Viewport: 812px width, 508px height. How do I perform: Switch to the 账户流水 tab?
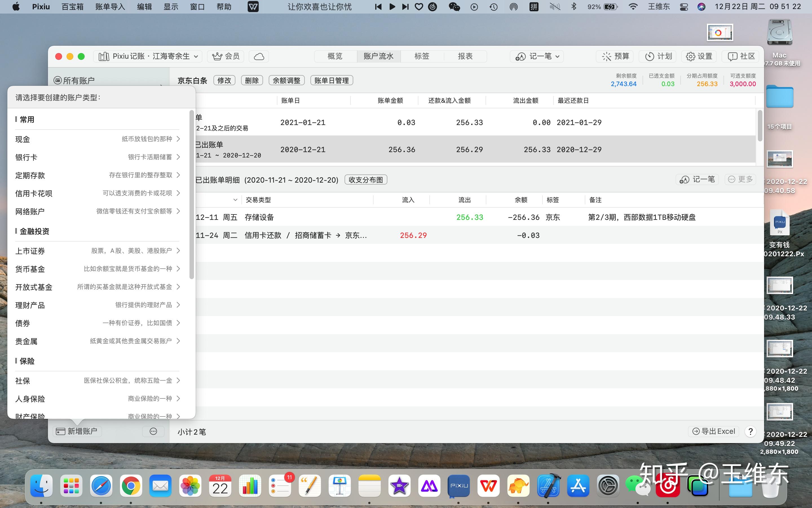pos(378,56)
